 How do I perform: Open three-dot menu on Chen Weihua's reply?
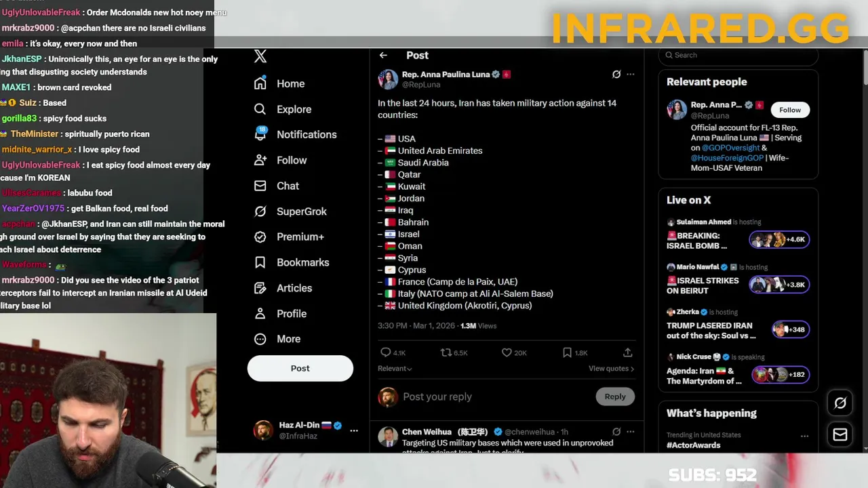(x=631, y=432)
